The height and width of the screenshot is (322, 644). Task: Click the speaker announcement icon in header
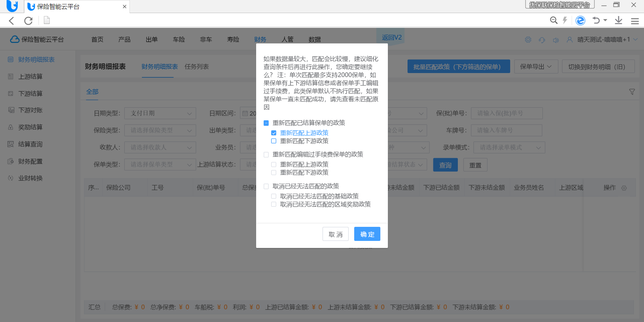click(x=556, y=40)
